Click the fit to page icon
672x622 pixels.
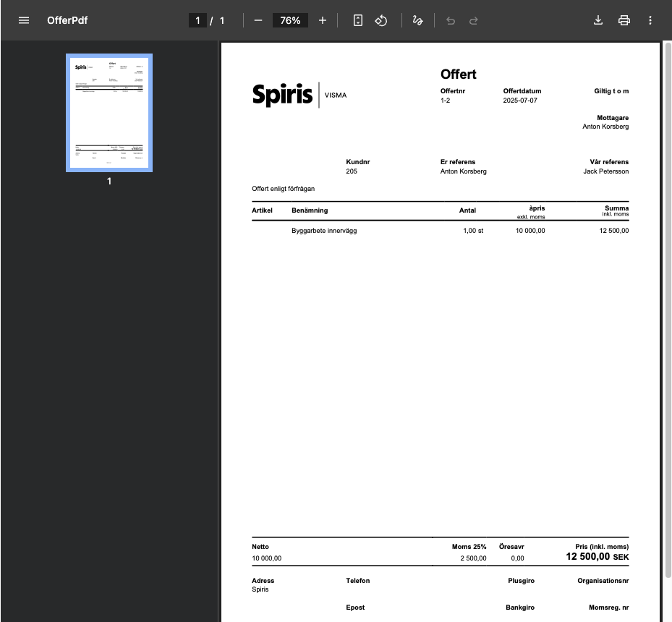(x=358, y=20)
